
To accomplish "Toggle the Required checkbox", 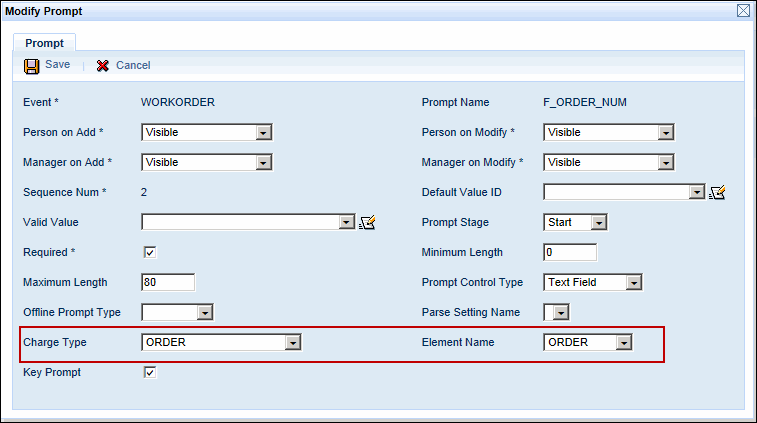I will (150, 252).
